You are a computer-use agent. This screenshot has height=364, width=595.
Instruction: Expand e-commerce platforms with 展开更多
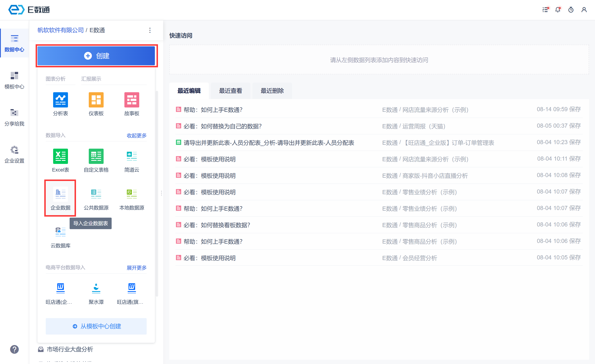(x=136, y=268)
